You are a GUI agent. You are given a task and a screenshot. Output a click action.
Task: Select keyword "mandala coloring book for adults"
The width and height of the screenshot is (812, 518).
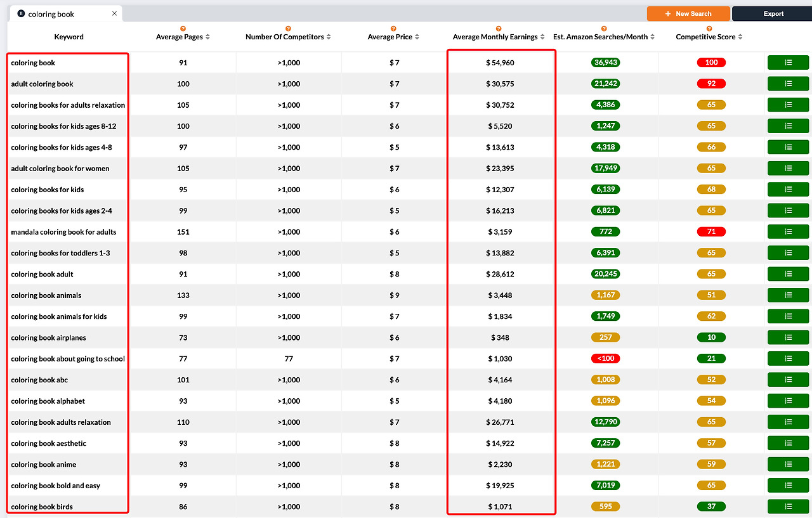[63, 232]
